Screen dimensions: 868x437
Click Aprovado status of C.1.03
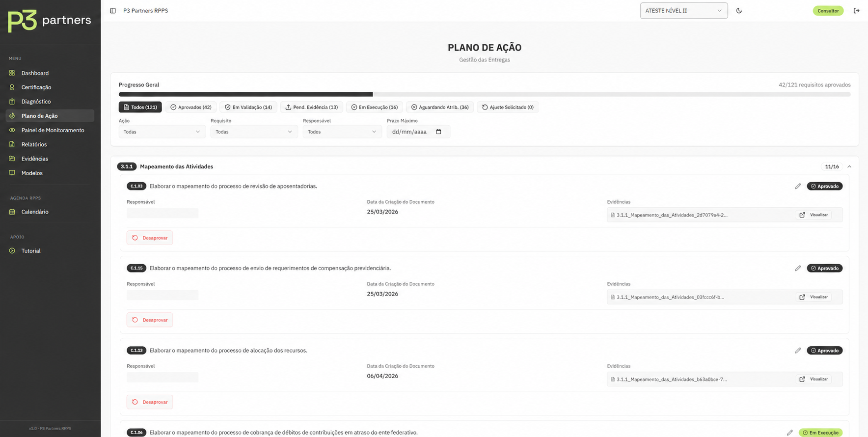tap(825, 186)
